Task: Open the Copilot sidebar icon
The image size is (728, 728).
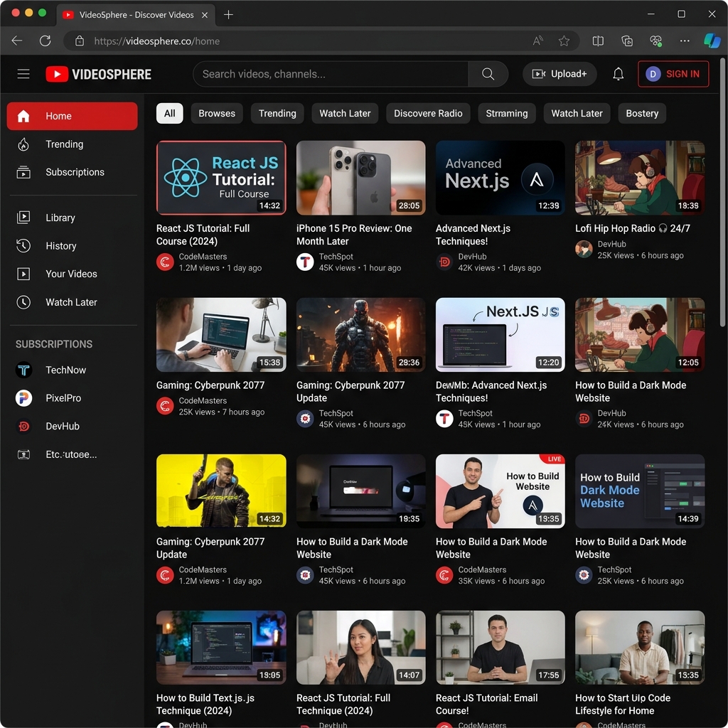Action: pyautogui.click(x=712, y=41)
